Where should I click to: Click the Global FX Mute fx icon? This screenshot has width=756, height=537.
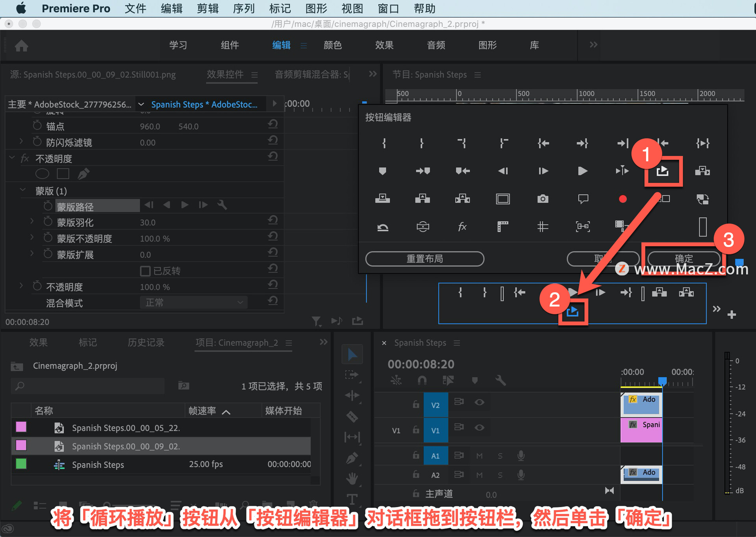click(462, 226)
